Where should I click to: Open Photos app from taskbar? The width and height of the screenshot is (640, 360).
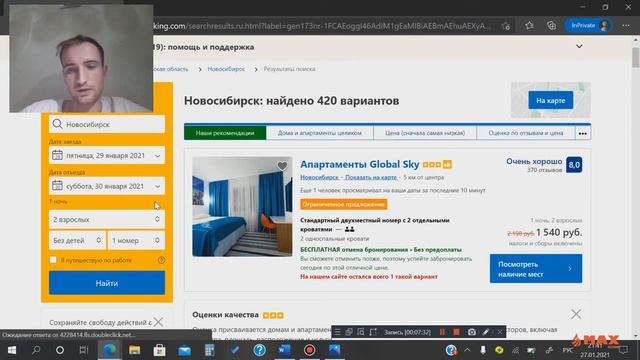[x=334, y=350]
